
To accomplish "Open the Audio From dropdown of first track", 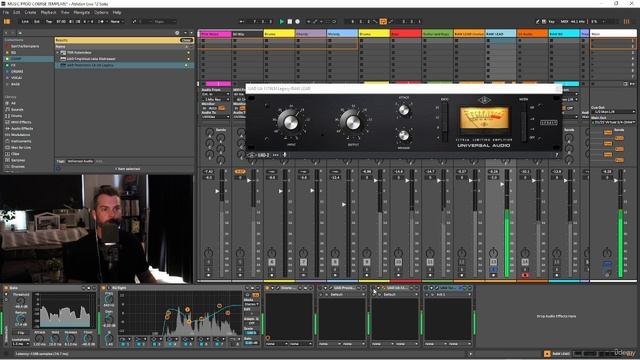I will (216, 94).
